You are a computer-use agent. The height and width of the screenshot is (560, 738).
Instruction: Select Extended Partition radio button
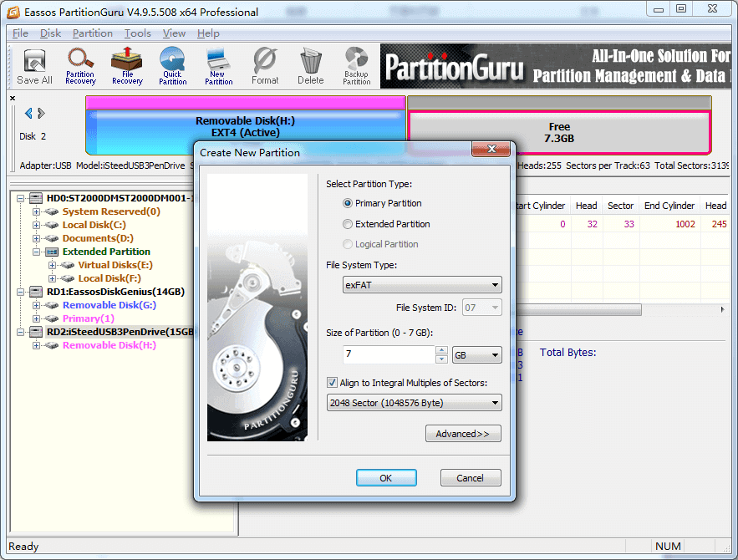[348, 224]
